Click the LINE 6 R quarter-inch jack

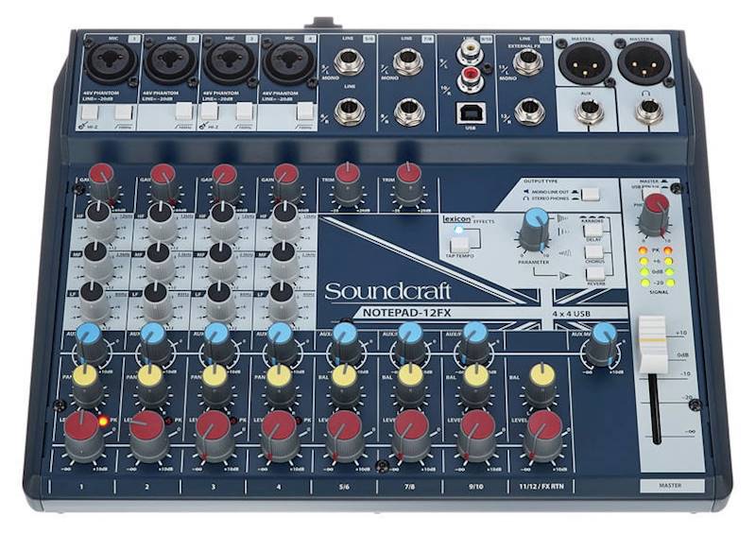[x=350, y=111]
